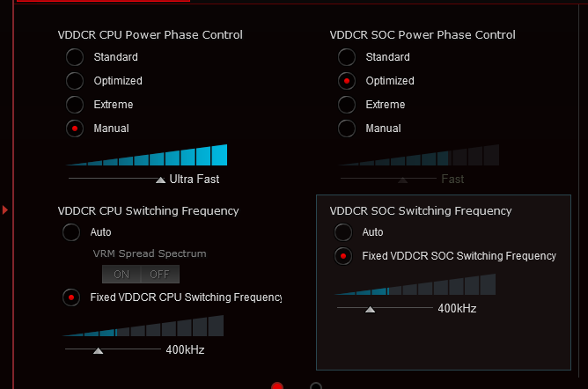The image size is (588, 389).
Task: Select Optimized for VDDCR SOC Power Phase Control
Action: click(348, 81)
